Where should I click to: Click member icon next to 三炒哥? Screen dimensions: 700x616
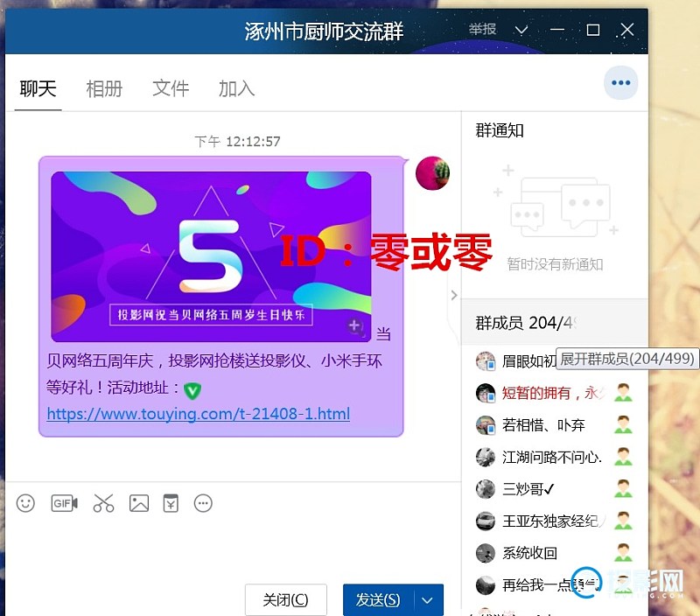click(x=623, y=489)
